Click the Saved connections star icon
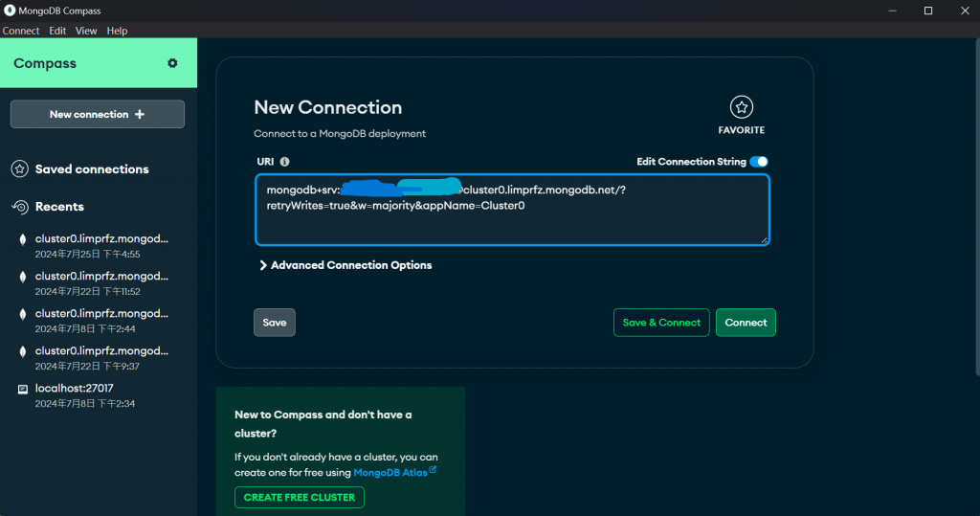Viewport: 980px width, 516px height. [20, 168]
